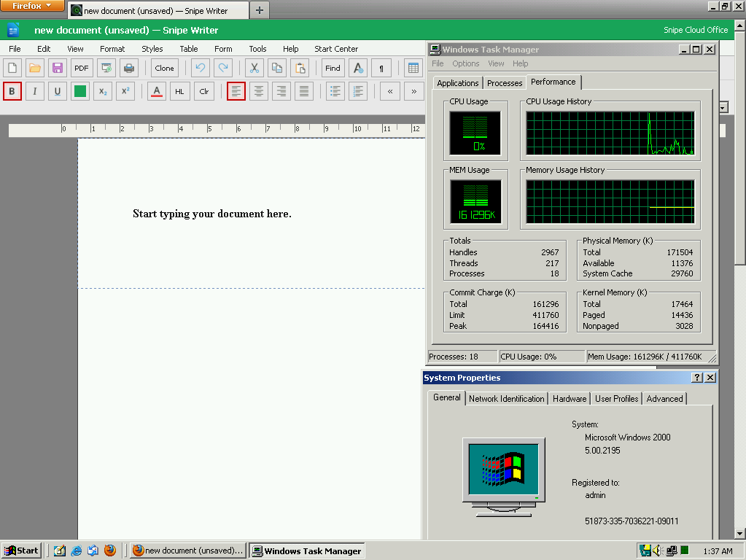Image resolution: width=746 pixels, height=560 pixels.
Task: Open the Start Center menu
Action: pos(336,49)
